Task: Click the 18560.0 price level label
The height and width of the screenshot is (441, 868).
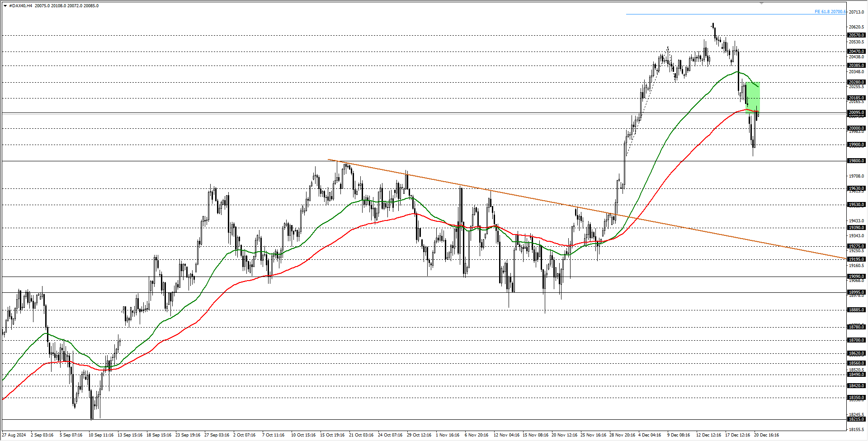Action: tap(856, 363)
